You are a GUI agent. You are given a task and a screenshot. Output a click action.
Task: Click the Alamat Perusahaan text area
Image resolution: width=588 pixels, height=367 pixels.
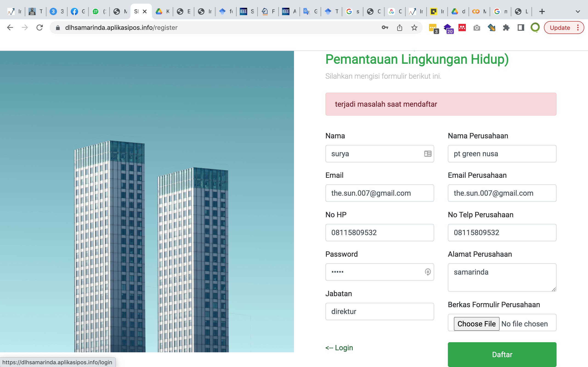coord(502,277)
